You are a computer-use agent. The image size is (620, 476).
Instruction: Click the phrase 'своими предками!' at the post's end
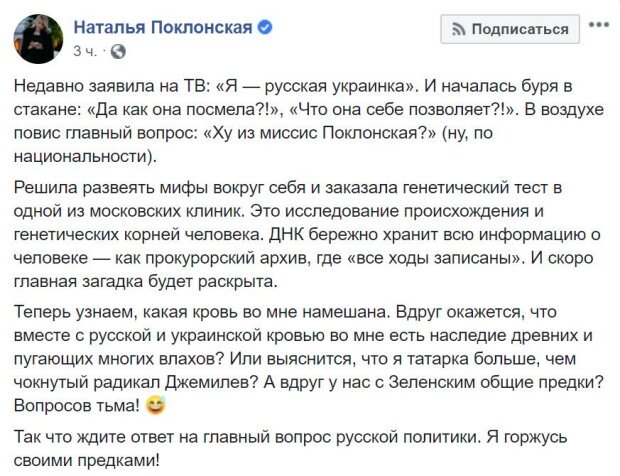(87, 461)
